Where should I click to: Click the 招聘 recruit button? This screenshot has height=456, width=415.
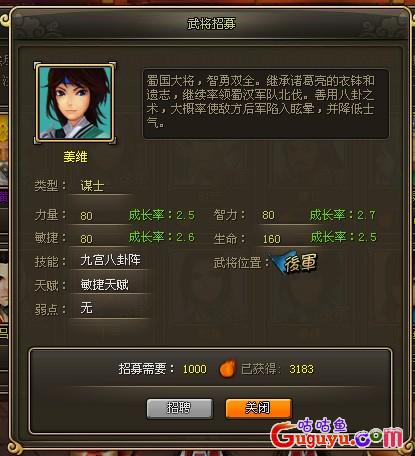180,408
